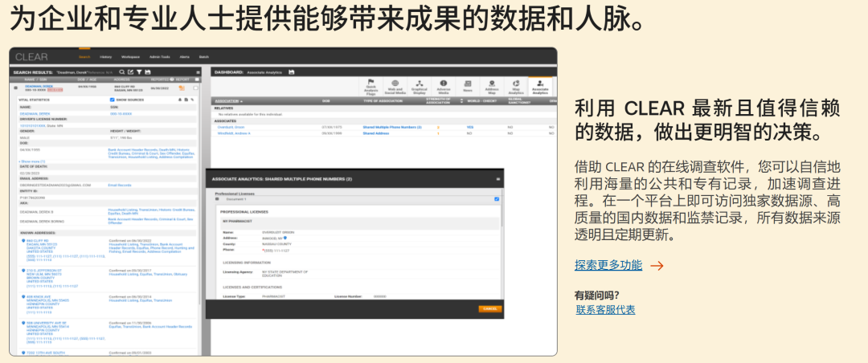Screen dimensions: 868x363
Task: Toggle the Show Sources checkbox
Action: pyautogui.click(x=113, y=100)
